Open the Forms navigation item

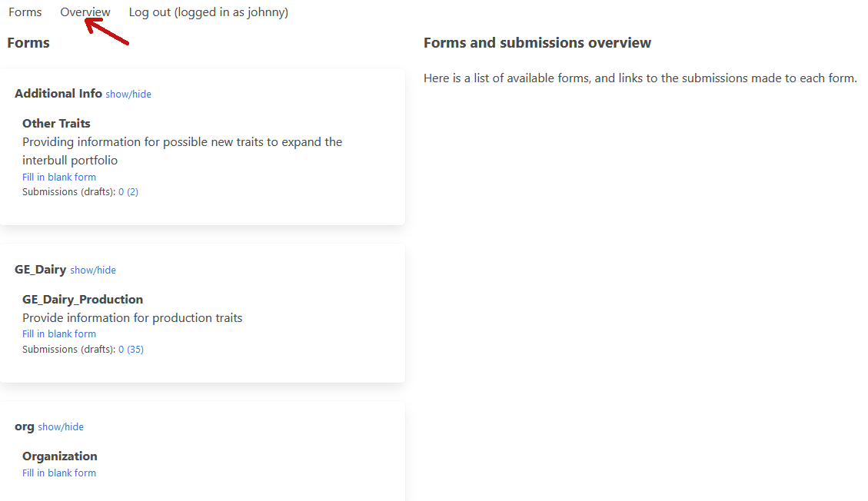click(25, 12)
